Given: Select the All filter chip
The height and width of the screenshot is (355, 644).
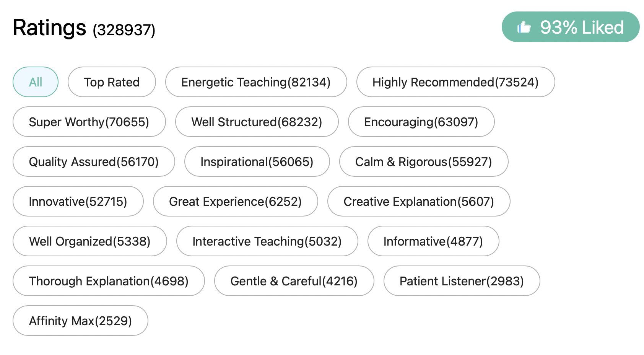Looking at the screenshot, I should click(x=35, y=82).
